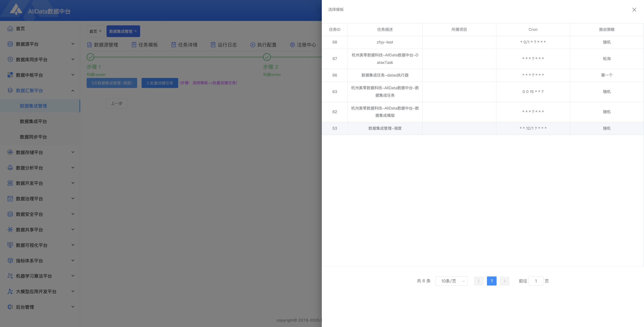Select 数据集成平台 in sidebar submenu
Image resolution: width=644 pixels, height=327 pixels.
tap(33, 121)
